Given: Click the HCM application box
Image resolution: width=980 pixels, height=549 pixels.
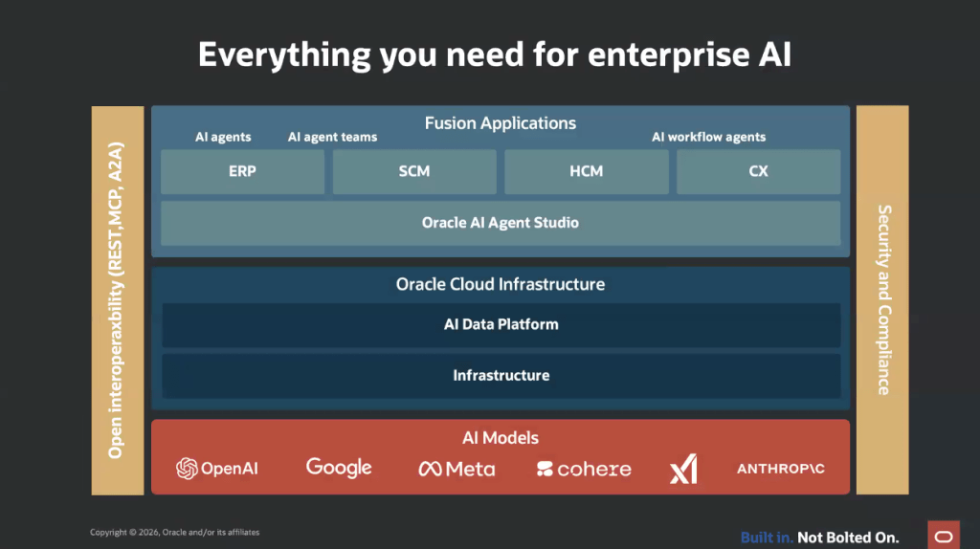Looking at the screenshot, I should pyautogui.click(x=586, y=172).
